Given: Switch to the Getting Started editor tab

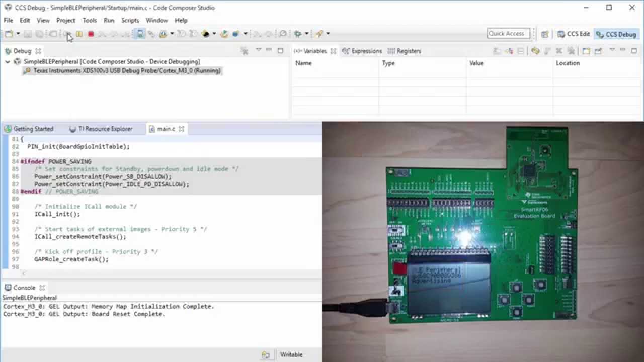Looking at the screenshot, I should (29, 129).
